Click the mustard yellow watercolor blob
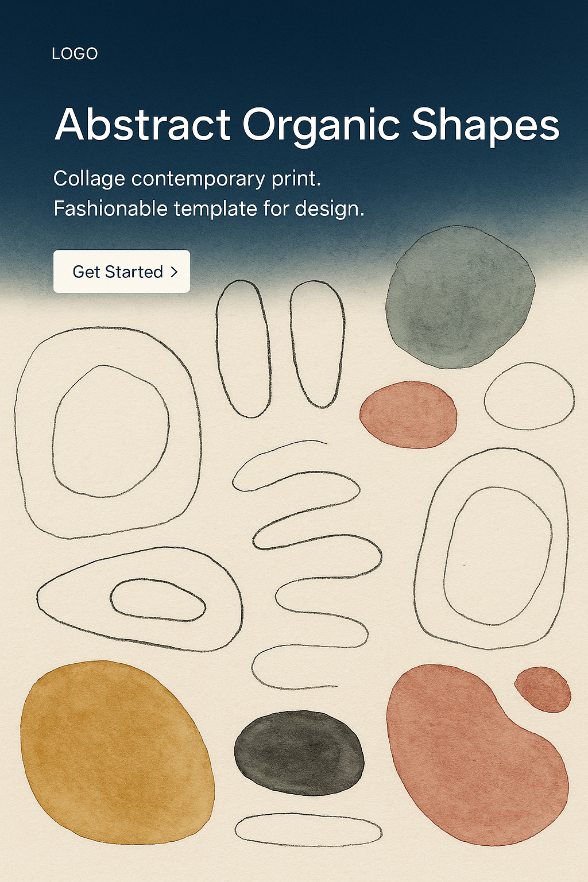 [117, 753]
